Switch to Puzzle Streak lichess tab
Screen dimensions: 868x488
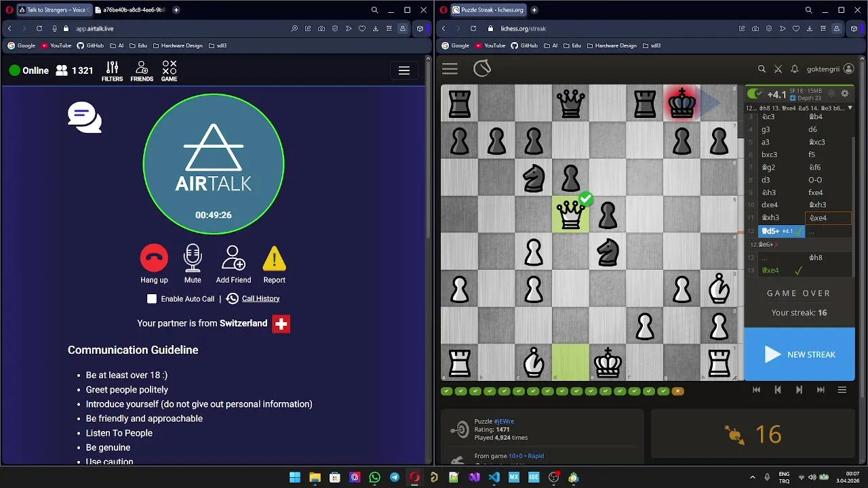coord(488,10)
